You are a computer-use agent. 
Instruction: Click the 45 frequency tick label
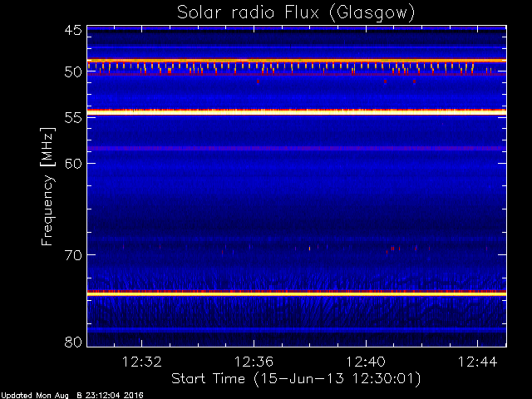[x=73, y=30]
